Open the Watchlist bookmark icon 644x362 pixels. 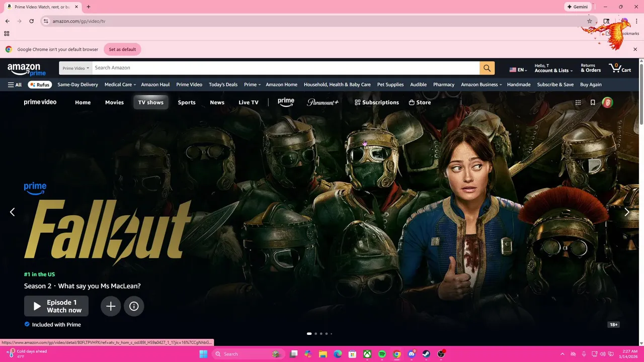coord(593,103)
